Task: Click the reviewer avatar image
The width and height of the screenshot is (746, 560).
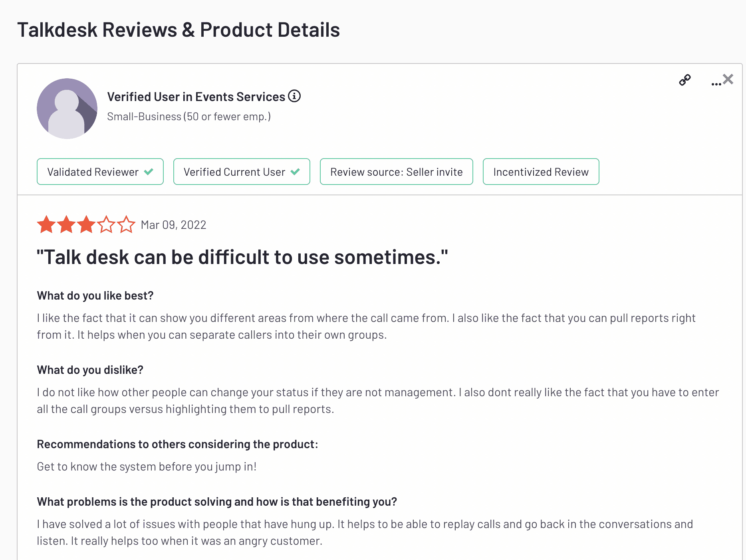Action: 67,109
